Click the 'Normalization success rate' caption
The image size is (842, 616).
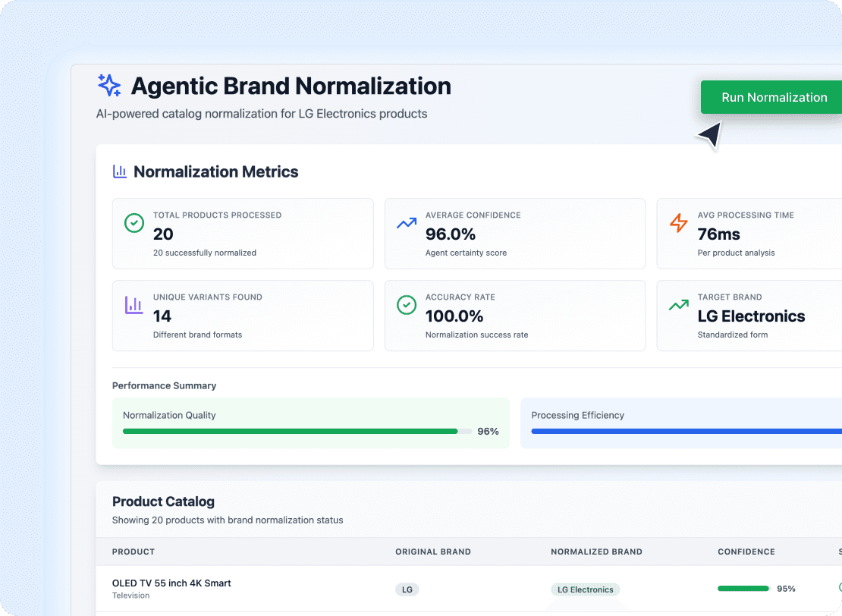(476, 335)
